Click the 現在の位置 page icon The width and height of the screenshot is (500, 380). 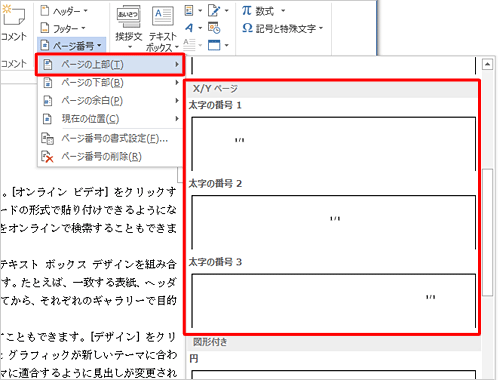[x=48, y=119]
